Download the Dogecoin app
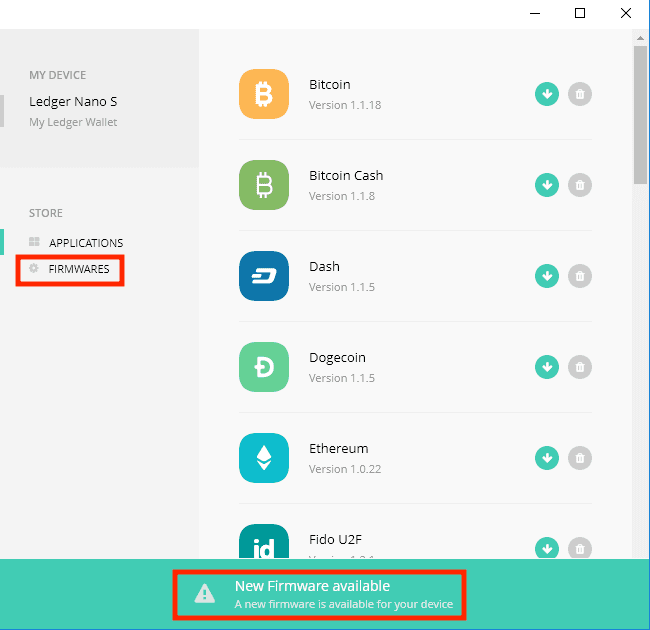The image size is (650, 630). (546, 367)
